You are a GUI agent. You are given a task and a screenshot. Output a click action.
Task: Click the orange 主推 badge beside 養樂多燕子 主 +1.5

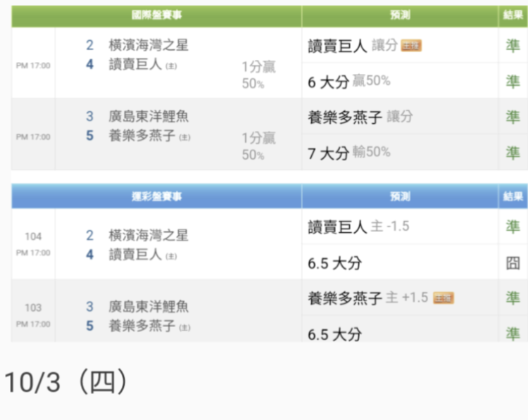443,298
